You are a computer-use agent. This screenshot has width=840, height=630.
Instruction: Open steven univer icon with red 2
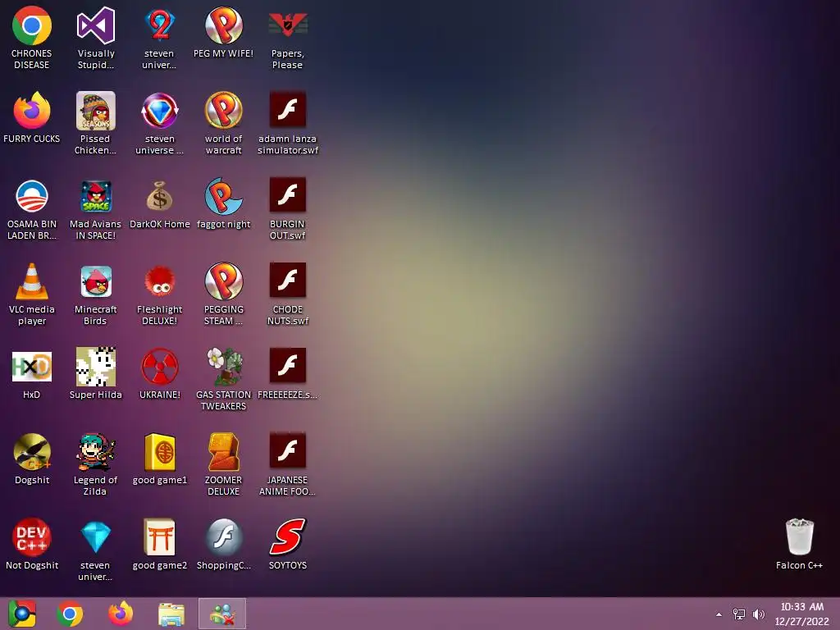160,38
